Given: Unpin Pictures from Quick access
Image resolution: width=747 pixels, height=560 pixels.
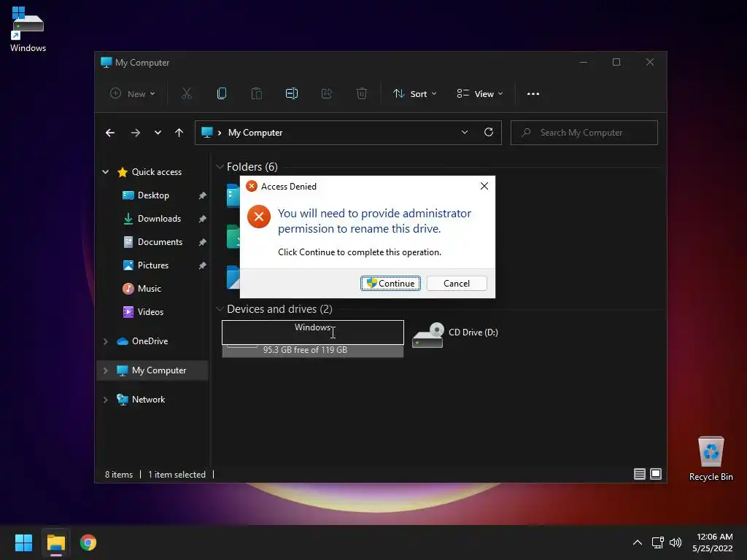Looking at the screenshot, I should coord(203,265).
